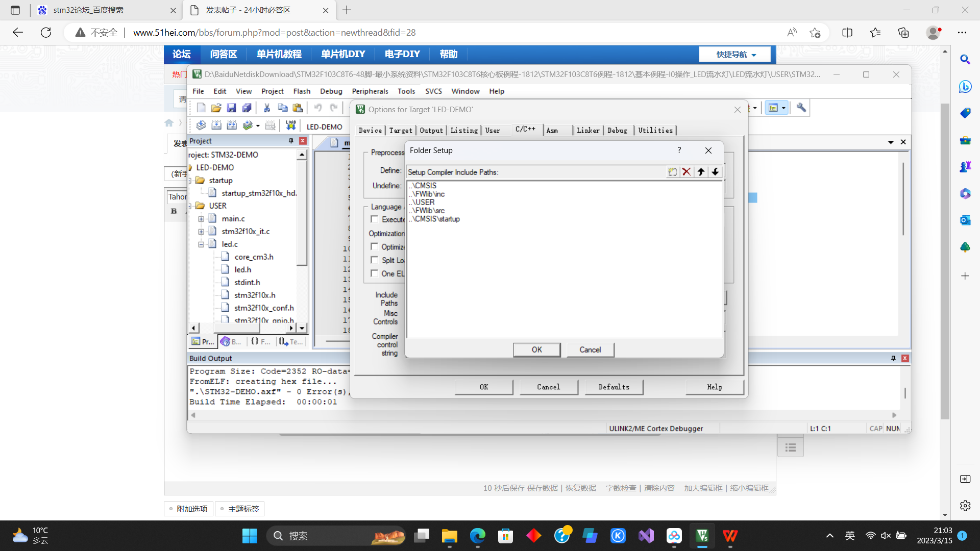Toggle the Optimize for Time checkbox
This screenshot has height=551, width=980.
tap(375, 247)
